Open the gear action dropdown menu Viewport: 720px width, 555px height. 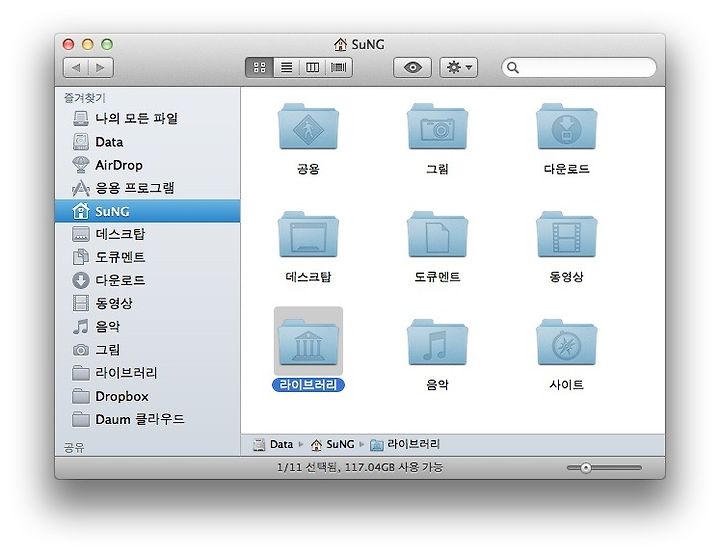[x=459, y=67]
